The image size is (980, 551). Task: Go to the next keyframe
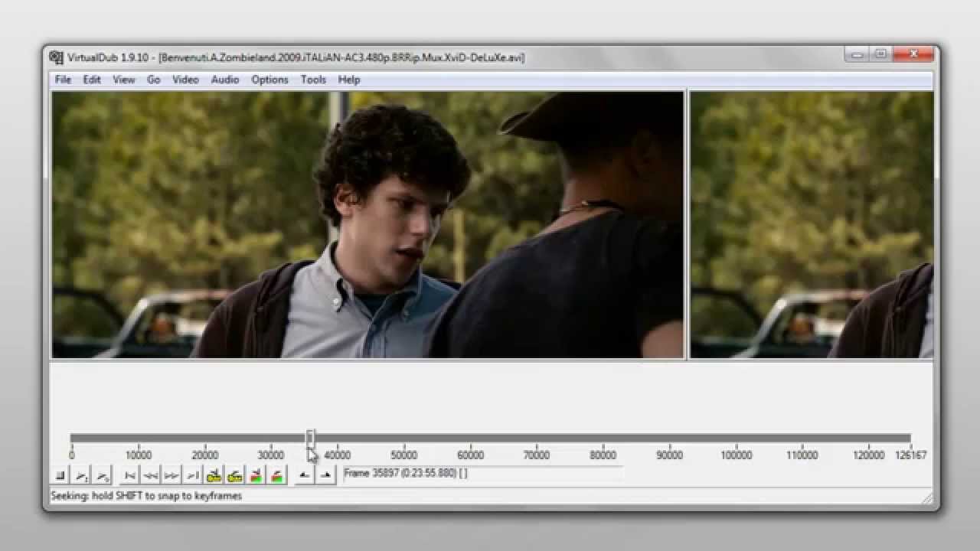(235, 476)
